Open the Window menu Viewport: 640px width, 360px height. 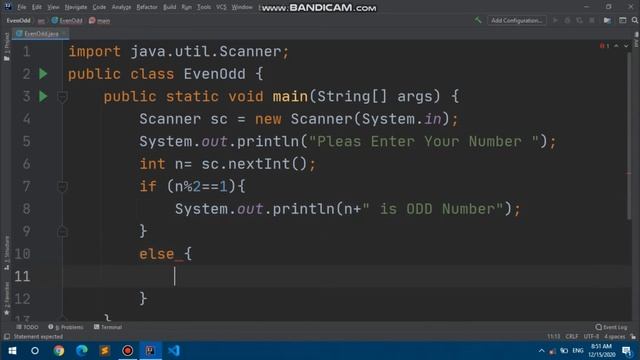pos(242,7)
